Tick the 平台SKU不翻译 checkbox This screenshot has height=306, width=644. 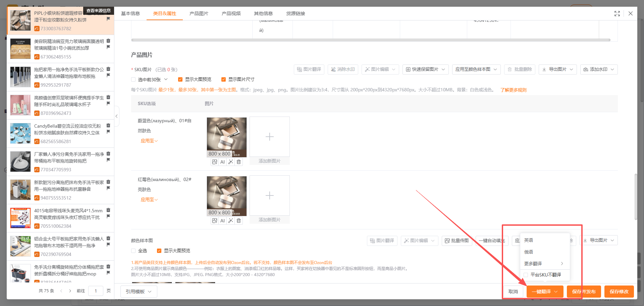(x=526, y=275)
